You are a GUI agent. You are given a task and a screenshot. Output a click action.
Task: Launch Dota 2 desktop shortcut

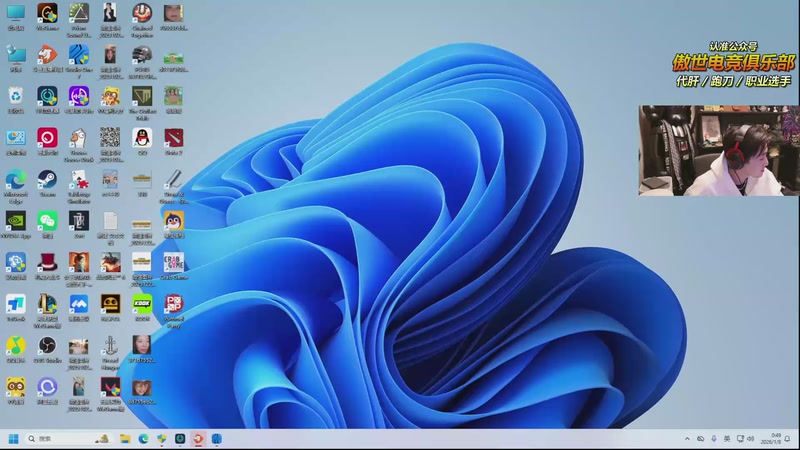173,138
